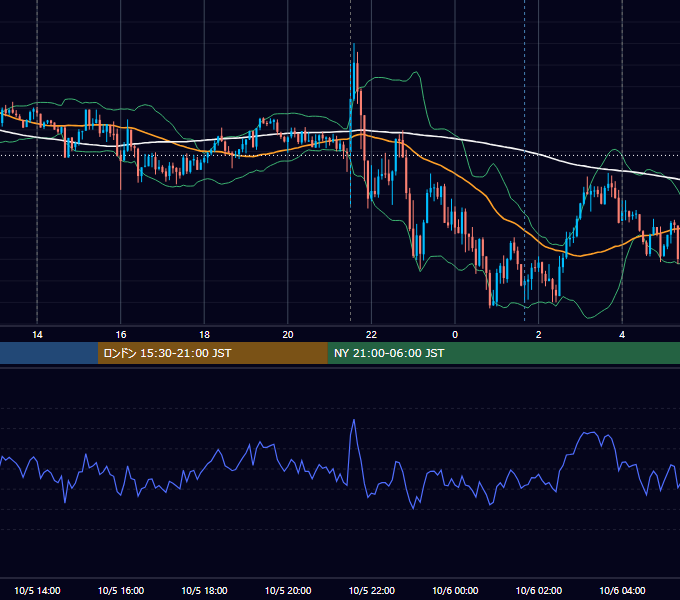
Task: Click the 18 hour label on time axis
Action: [x=204, y=335]
